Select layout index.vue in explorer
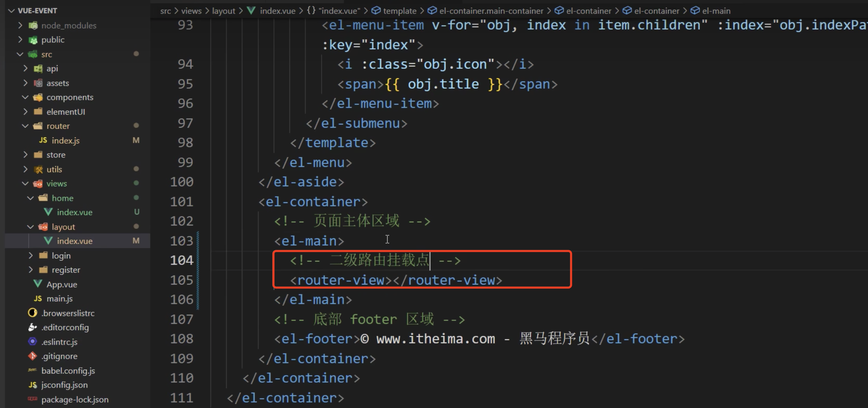This screenshot has width=868, height=408. [75, 241]
